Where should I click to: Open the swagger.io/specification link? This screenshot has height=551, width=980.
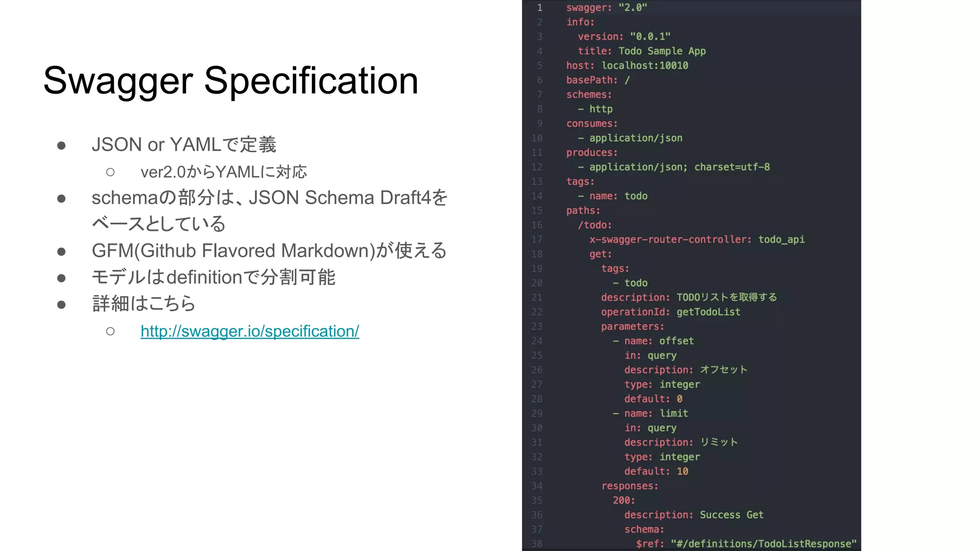250,331
